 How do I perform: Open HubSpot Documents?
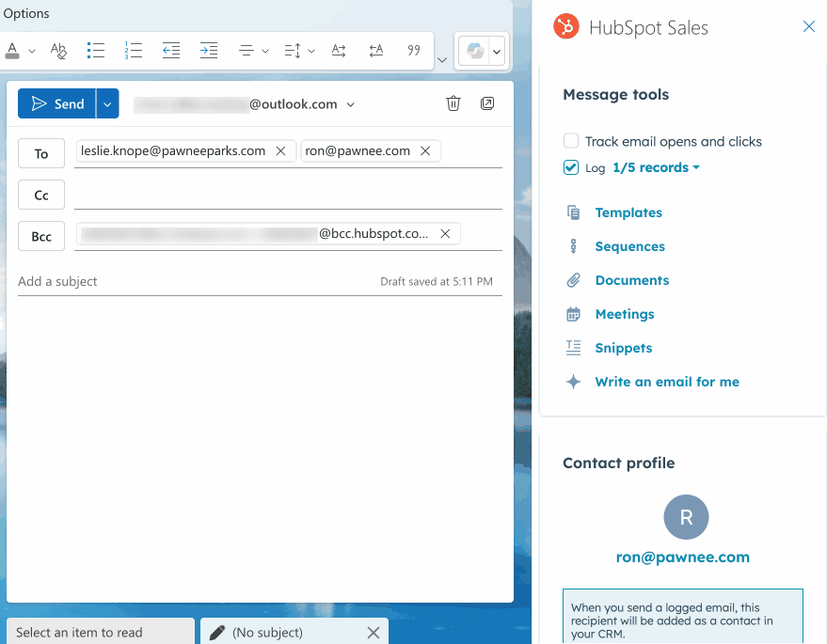click(632, 280)
